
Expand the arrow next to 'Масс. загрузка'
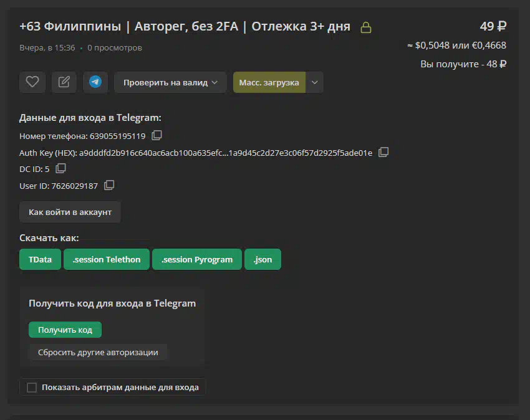tap(315, 82)
